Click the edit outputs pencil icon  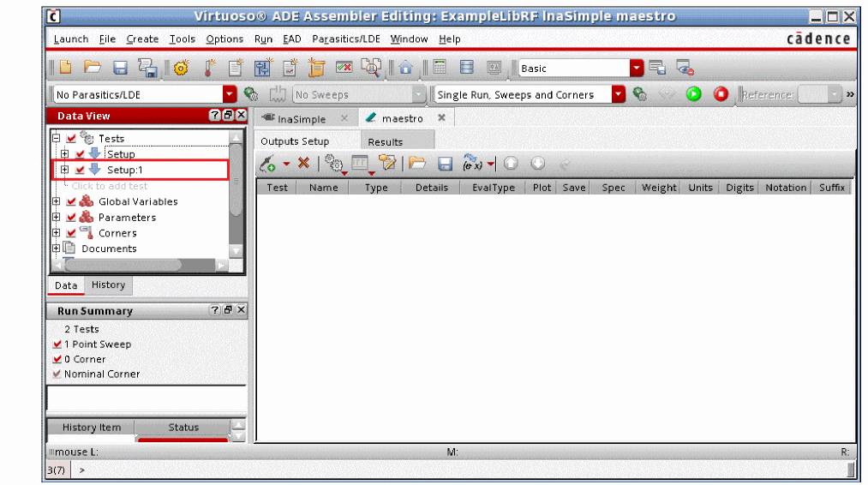click(x=387, y=164)
